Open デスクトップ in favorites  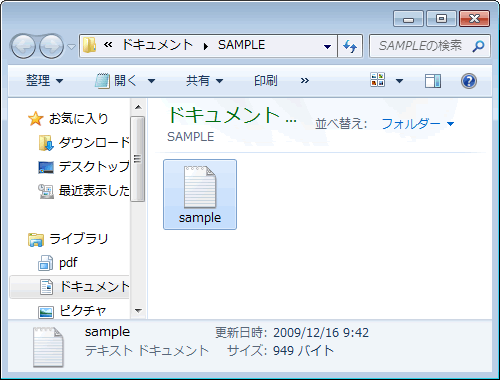pyautogui.click(x=94, y=166)
